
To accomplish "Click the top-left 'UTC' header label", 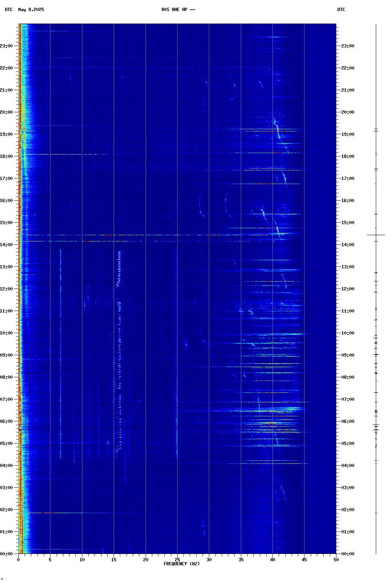I will (9, 10).
